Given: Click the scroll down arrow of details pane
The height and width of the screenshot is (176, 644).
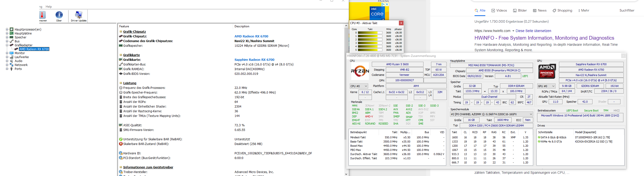Looking at the screenshot, I should point(346,174).
